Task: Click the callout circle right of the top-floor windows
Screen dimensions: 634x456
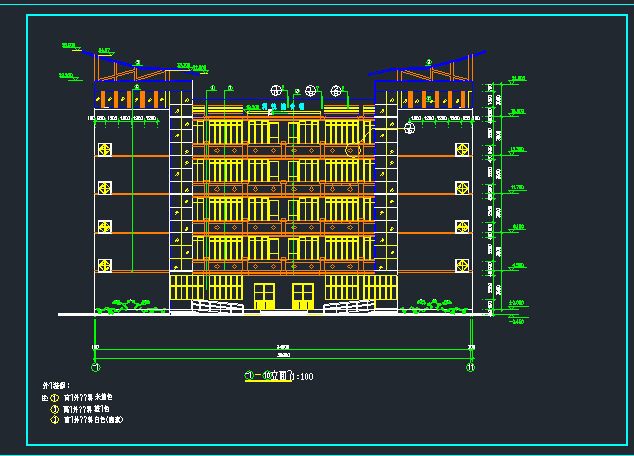Action: pos(410,127)
